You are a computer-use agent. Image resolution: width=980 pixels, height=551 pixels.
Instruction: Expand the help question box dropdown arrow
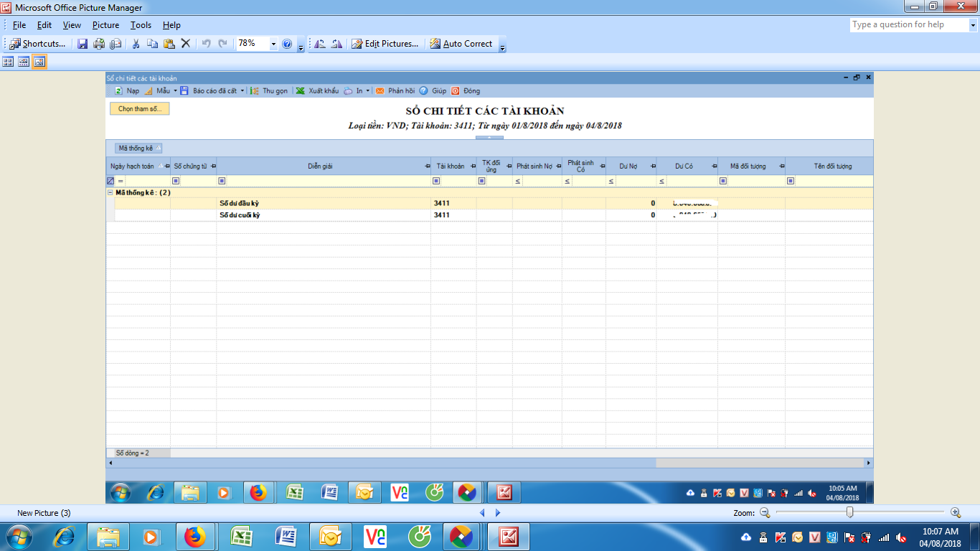click(x=973, y=24)
